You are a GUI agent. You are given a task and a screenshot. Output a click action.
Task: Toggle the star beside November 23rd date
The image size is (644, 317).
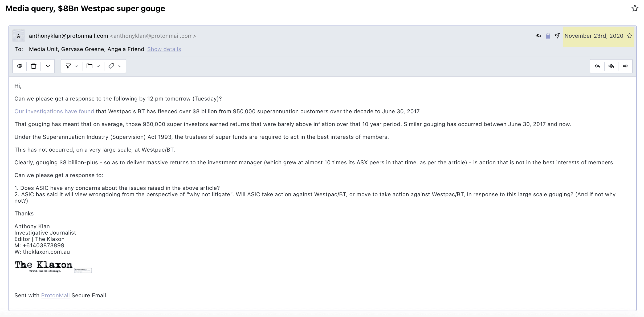(630, 36)
